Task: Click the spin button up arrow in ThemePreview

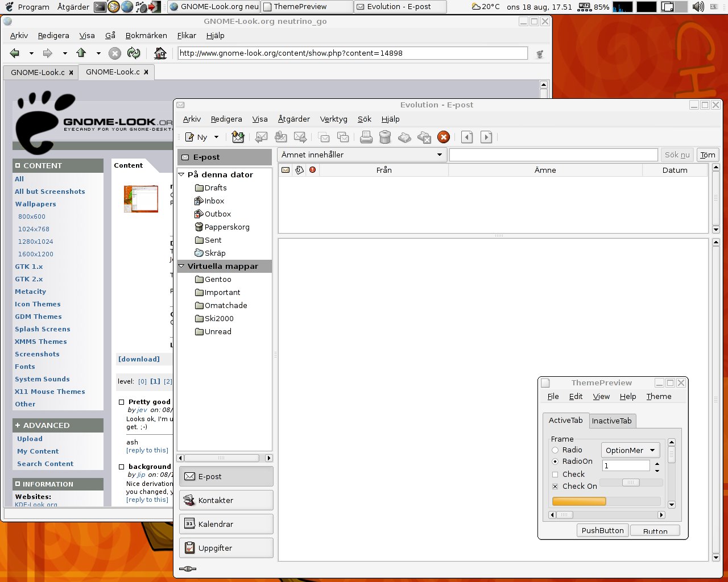Action: click(657, 463)
